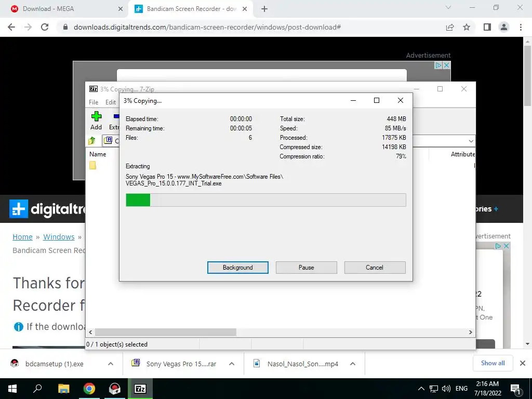Click the network icon in system tray

click(x=434, y=389)
